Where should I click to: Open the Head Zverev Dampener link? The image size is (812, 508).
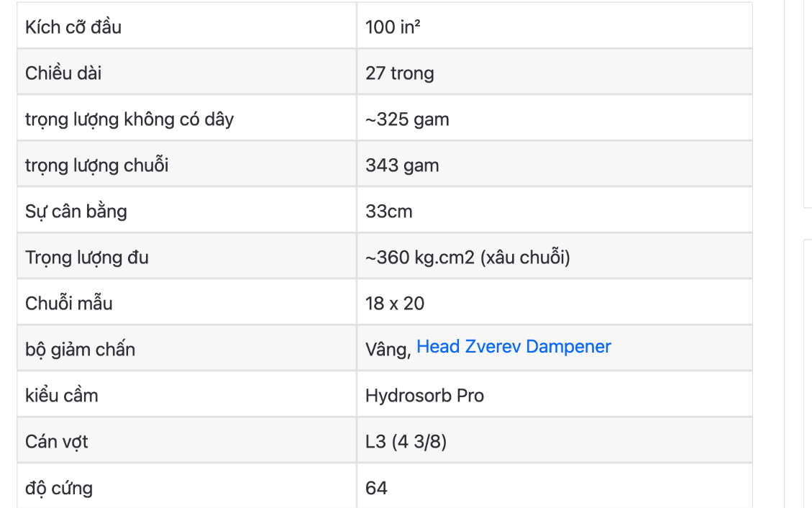tap(514, 347)
